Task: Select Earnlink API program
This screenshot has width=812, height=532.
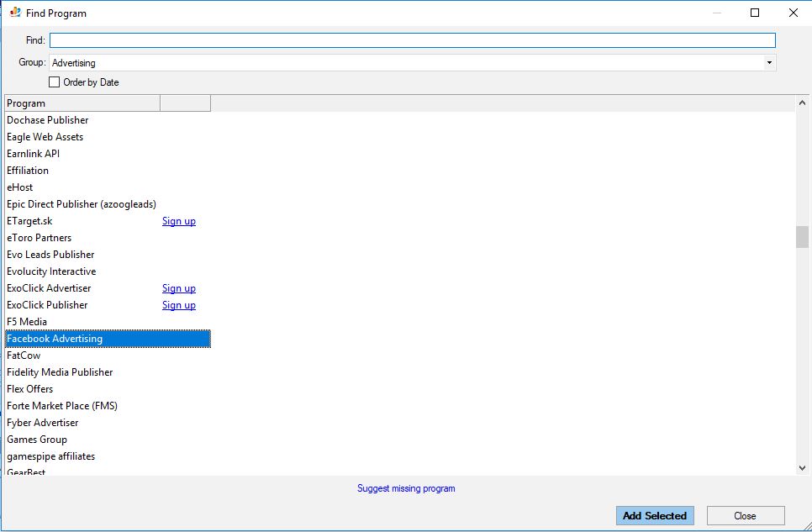Action: coord(33,154)
